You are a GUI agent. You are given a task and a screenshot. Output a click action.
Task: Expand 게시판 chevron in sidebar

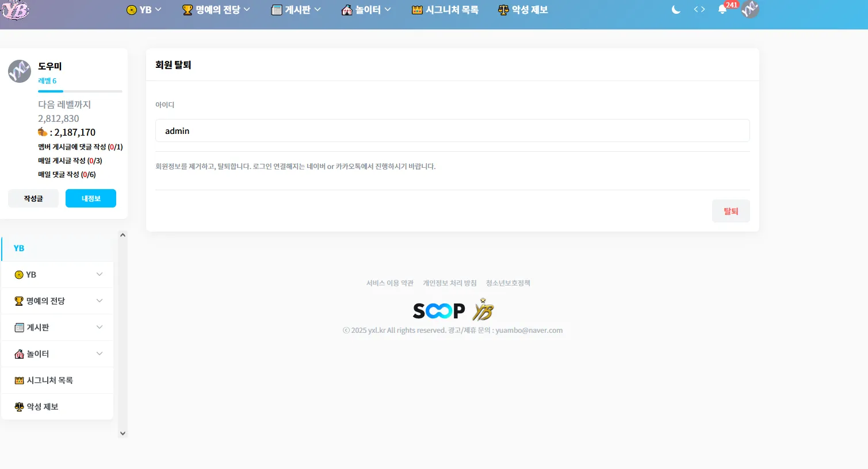100,328
